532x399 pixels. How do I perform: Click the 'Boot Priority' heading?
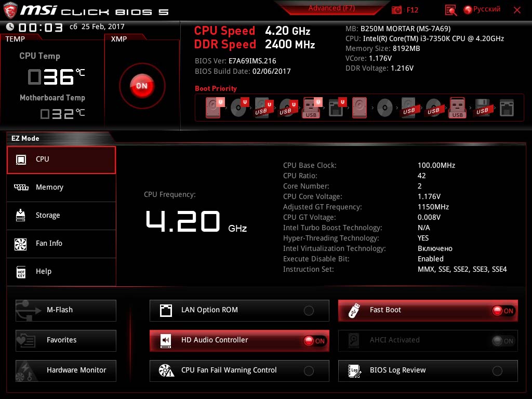click(x=216, y=88)
